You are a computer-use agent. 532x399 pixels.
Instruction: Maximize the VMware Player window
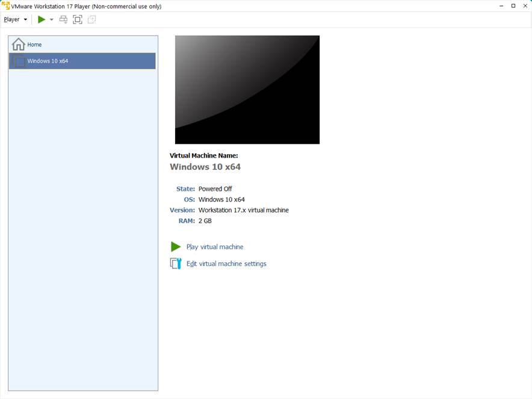click(513, 6)
